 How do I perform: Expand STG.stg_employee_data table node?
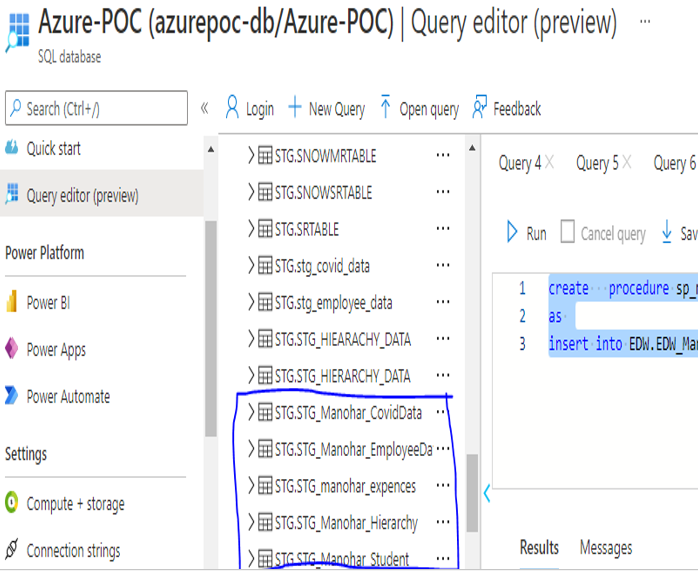point(251,302)
